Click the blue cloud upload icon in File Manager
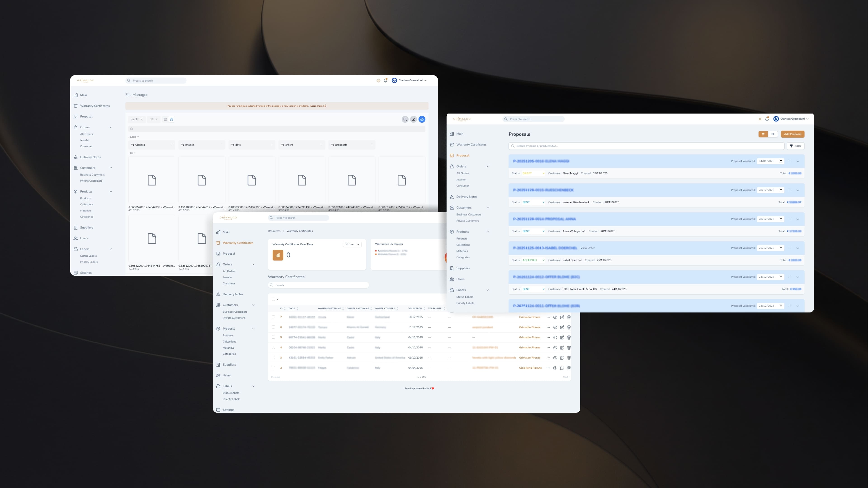The image size is (868, 488). 422,119
